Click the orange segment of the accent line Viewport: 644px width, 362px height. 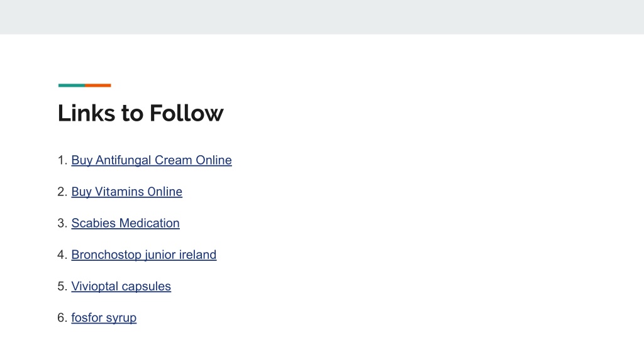pyautogui.click(x=97, y=85)
